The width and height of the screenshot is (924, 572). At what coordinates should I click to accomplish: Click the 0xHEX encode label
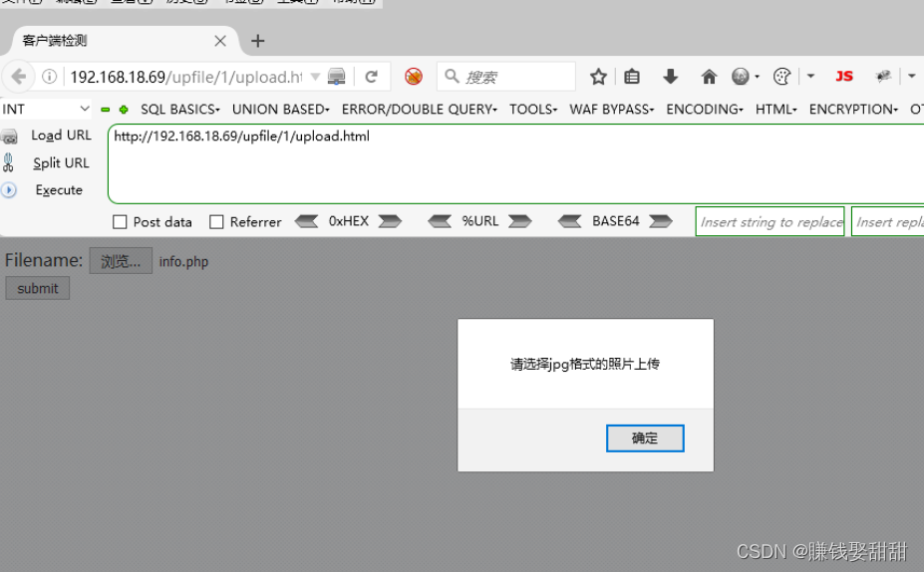point(348,221)
